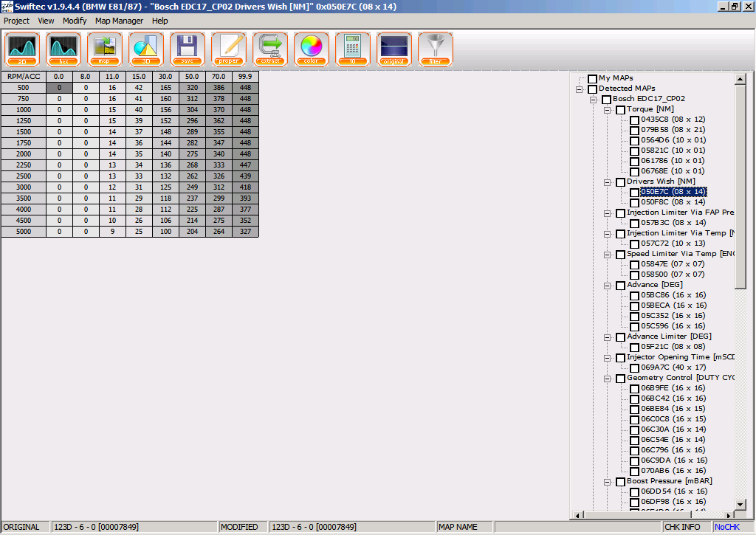Viewport: 756px width, 535px height.
Task: Select the cell at RPM 500, ACC 0.0
Action: (x=59, y=88)
